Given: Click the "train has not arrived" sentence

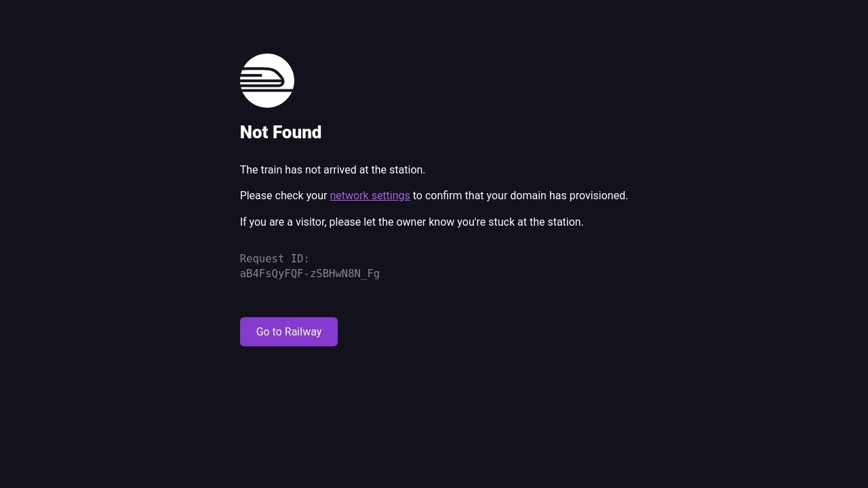Looking at the screenshot, I should point(332,170).
